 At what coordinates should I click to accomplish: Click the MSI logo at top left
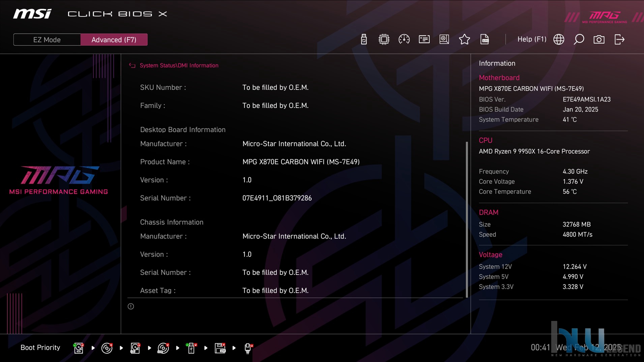point(32,14)
